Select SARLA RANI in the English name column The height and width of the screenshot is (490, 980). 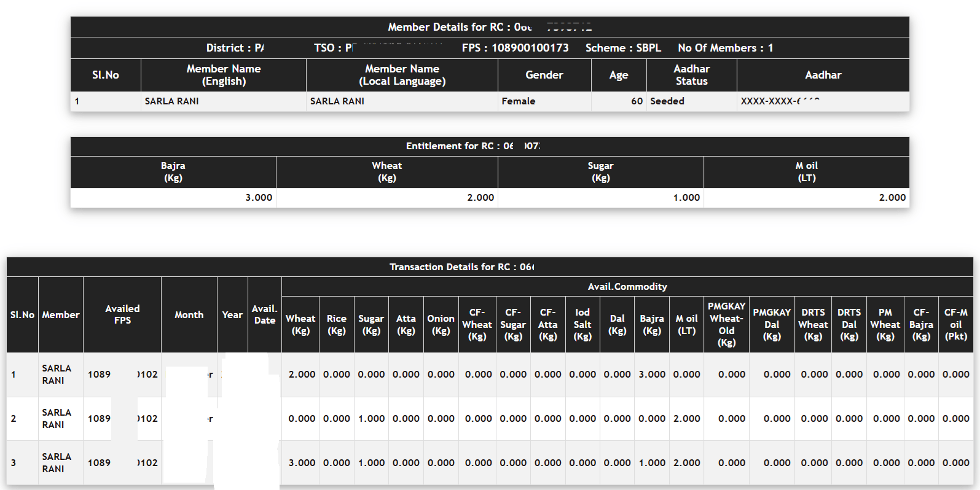point(172,101)
